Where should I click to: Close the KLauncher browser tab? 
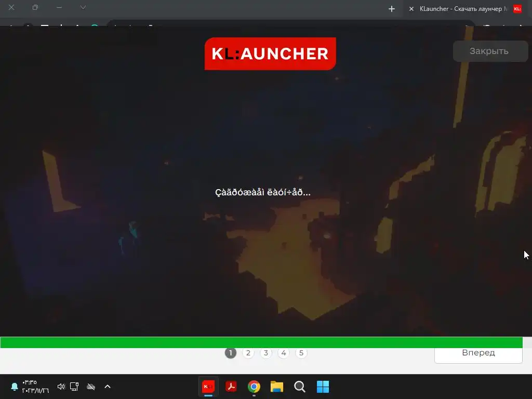point(411,9)
